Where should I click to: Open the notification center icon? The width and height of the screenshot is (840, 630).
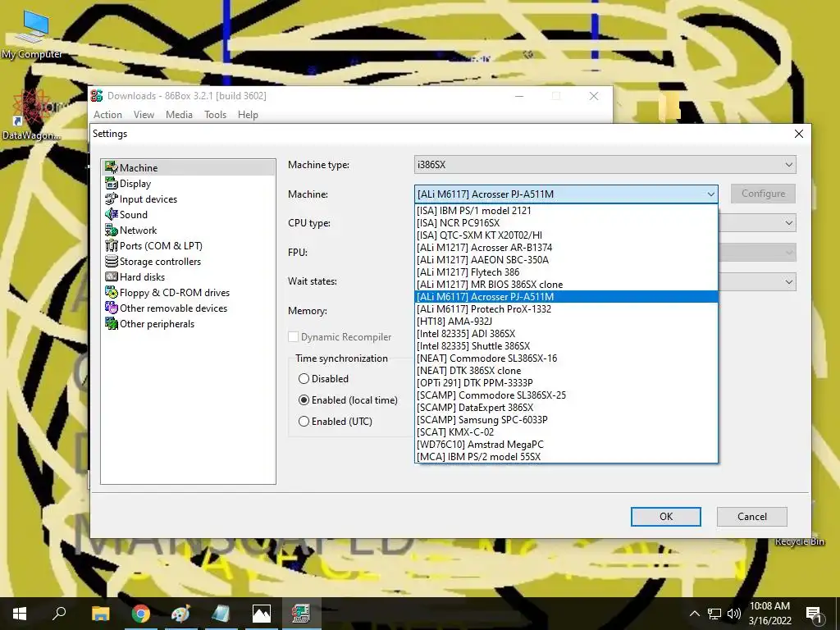tap(814, 614)
